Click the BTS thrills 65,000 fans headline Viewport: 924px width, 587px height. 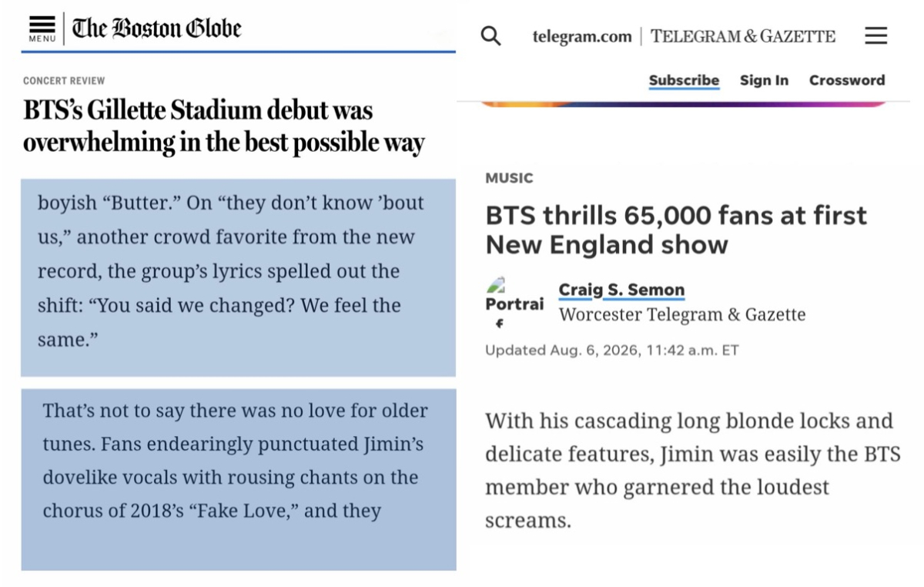[676, 230]
